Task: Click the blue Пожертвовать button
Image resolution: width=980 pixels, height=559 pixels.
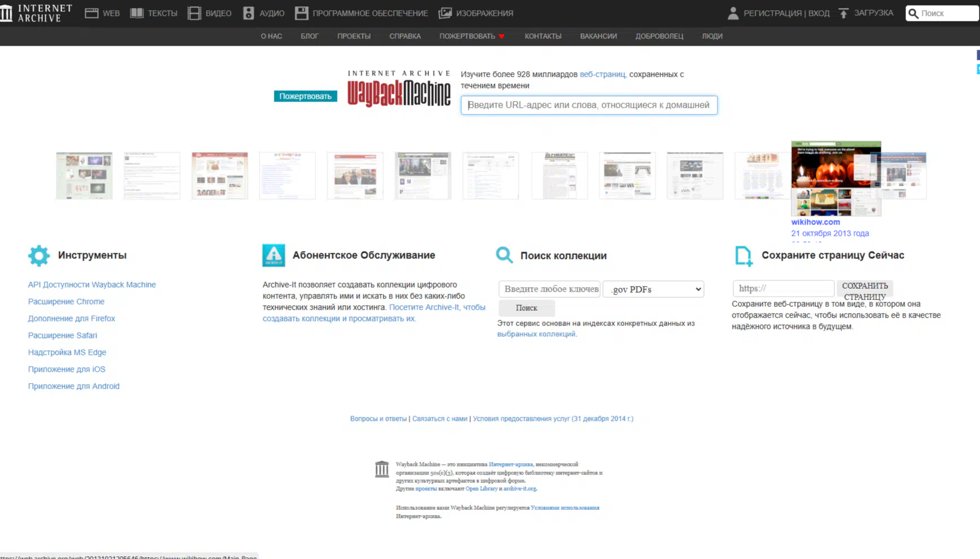Action: tap(305, 96)
